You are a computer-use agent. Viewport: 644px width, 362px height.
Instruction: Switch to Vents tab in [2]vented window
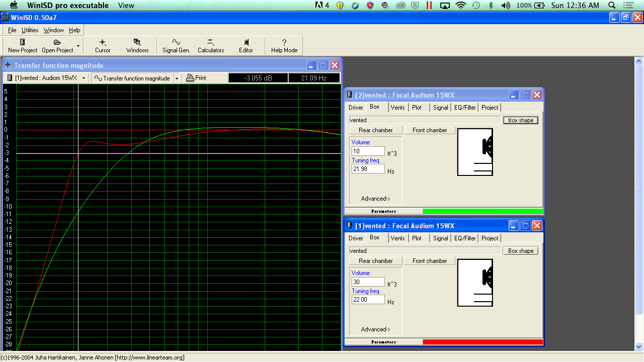click(397, 108)
